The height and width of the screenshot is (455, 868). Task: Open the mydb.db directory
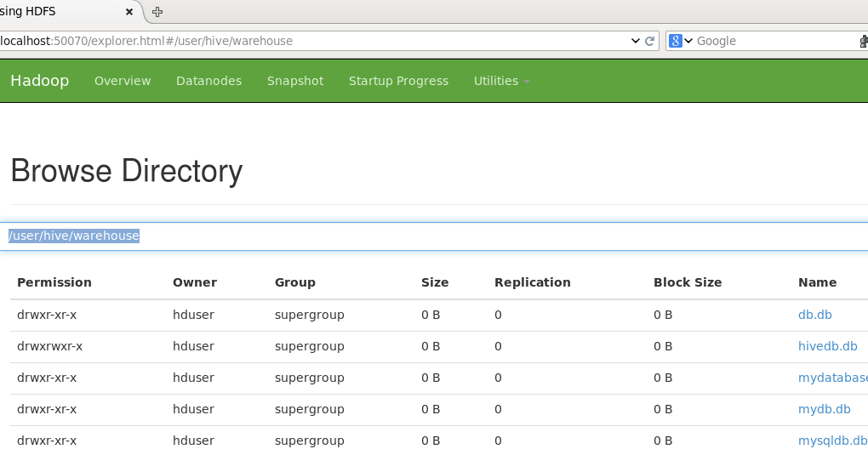coord(825,410)
